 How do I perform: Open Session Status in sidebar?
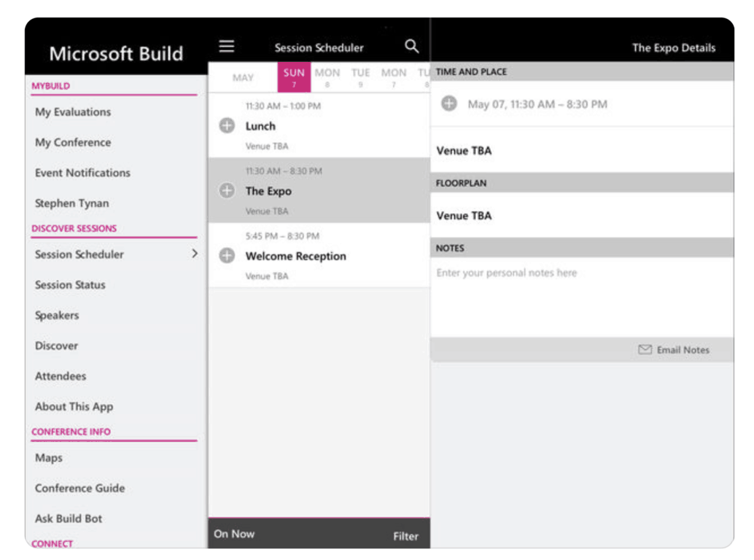tap(70, 284)
